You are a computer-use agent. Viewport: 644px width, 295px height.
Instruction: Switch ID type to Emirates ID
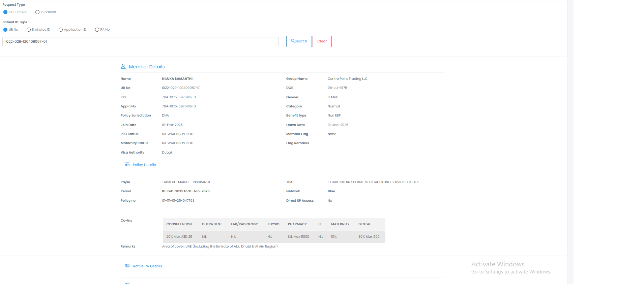(x=29, y=30)
